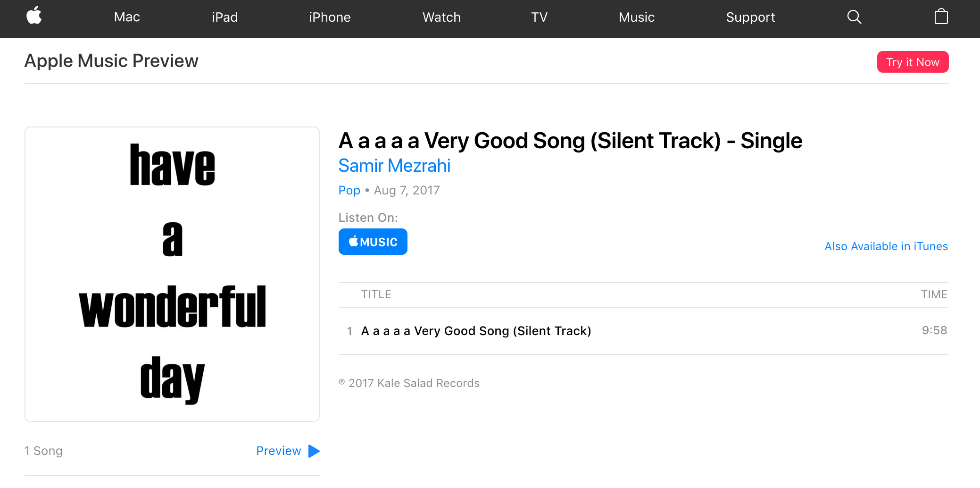Select track 1 in the song list
980x488 pixels.
[x=476, y=331]
